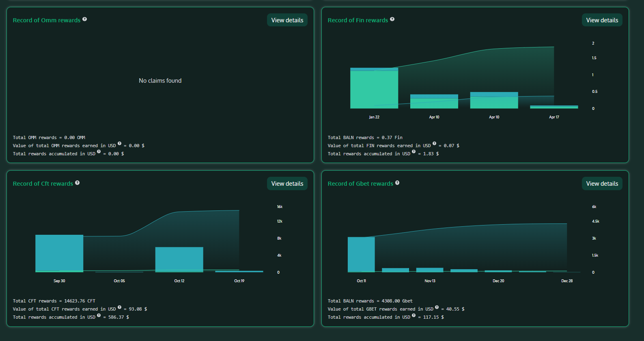Screen dimensions: 644x341
Task: Select the Oct 12 bar in Cft chart
Action: pyautogui.click(x=179, y=260)
